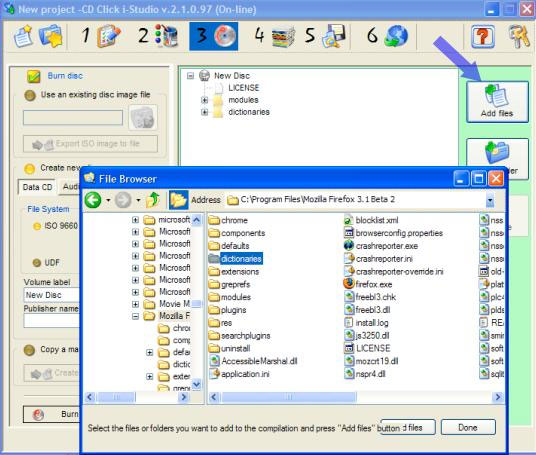Toggle the folders pane icon
The image size is (536, 455).
coord(178,200)
